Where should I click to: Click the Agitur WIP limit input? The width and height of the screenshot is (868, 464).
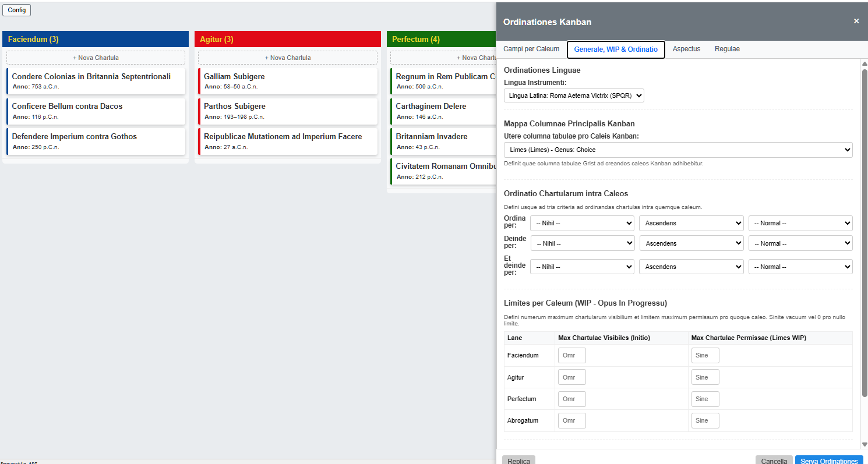point(705,377)
